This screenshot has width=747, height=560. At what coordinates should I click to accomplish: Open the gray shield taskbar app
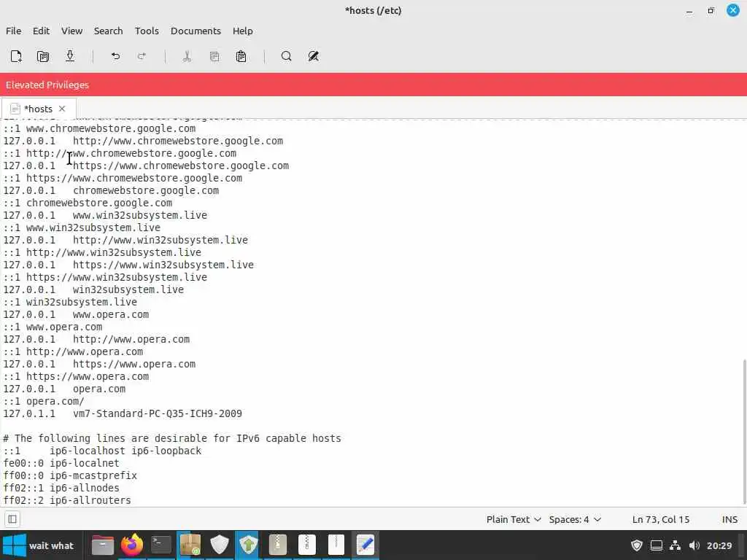pyautogui.click(x=220, y=545)
